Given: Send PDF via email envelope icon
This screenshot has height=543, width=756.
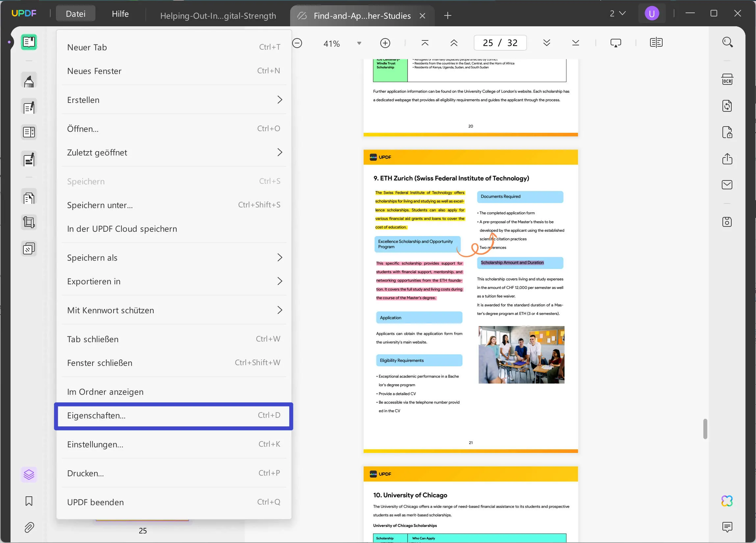Looking at the screenshot, I should coord(727,185).
